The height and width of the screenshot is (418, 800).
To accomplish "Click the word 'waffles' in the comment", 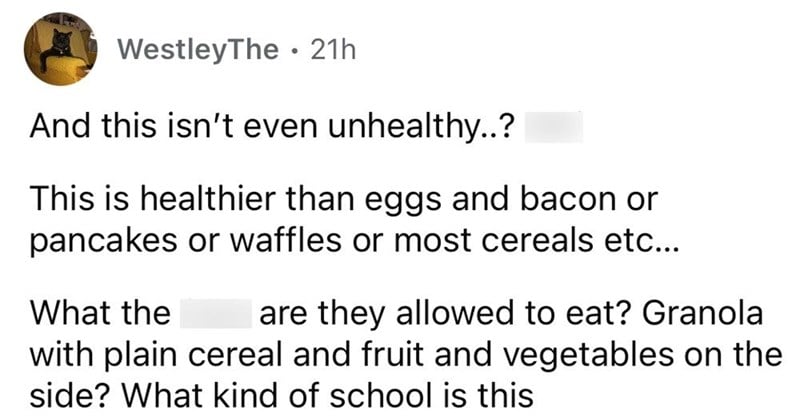I will pyautogui.click(x=286, y=240).
